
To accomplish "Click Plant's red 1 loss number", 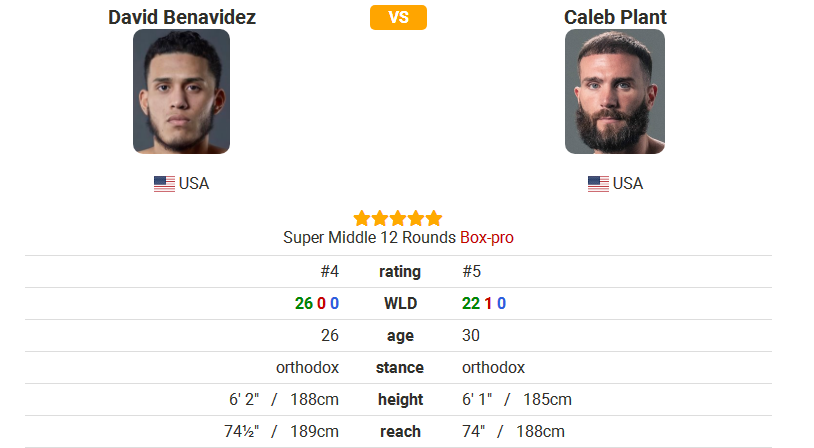I will [488, 303].
